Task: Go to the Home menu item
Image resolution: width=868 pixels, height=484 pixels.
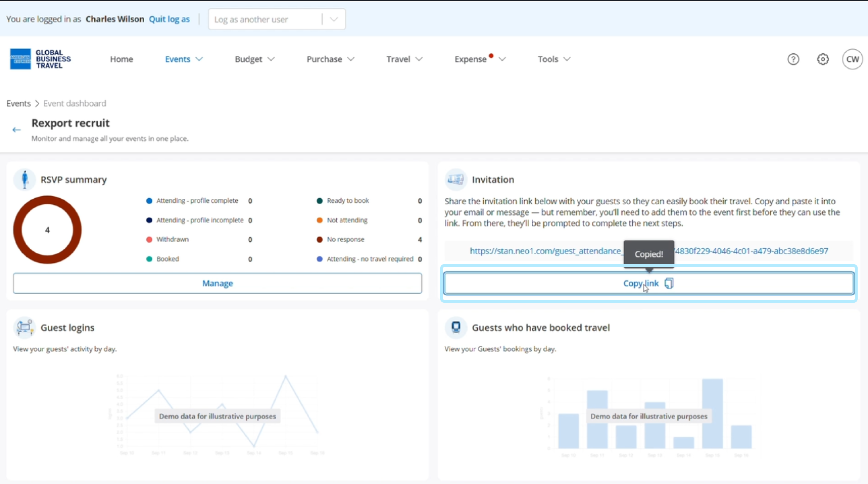Action: click(x=121, y=59)
